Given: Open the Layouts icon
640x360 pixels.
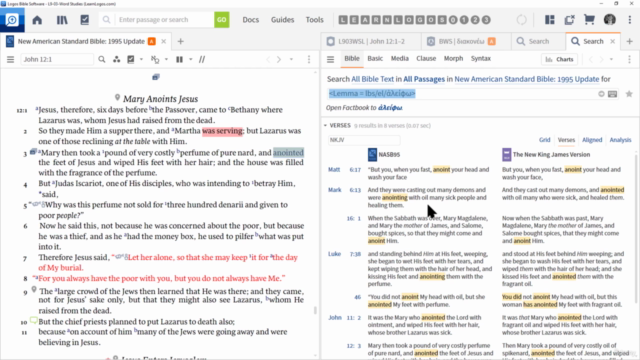Looking at the screenshot, I should [x=550, y=20].
